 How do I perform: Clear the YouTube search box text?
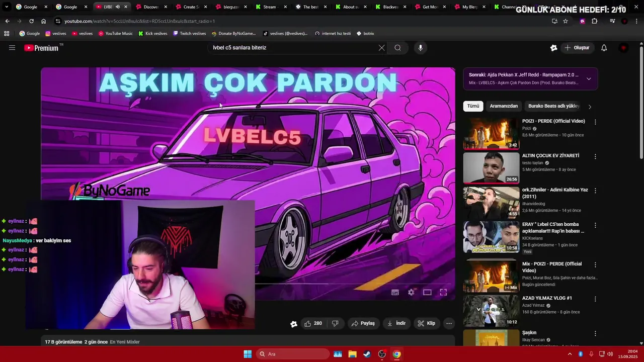click(381, 48)
